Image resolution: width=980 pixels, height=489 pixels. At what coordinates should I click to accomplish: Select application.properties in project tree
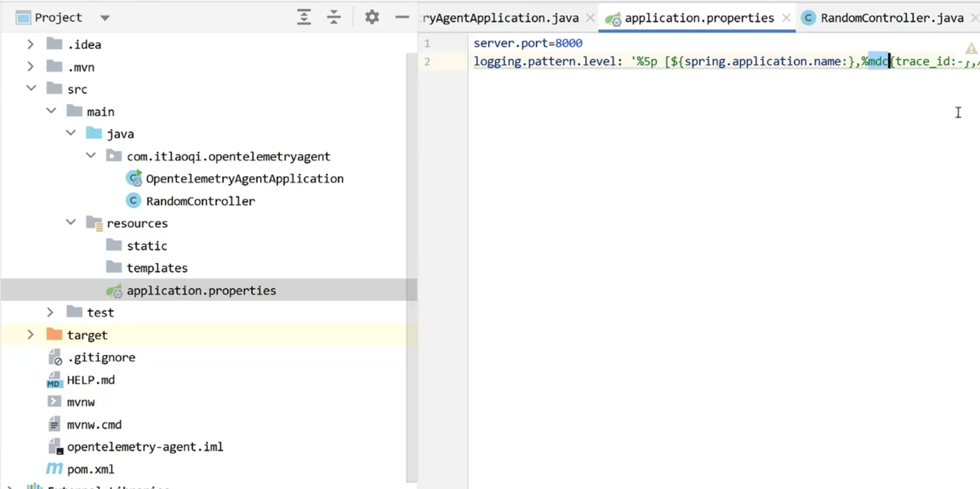(x=201, y=290)
